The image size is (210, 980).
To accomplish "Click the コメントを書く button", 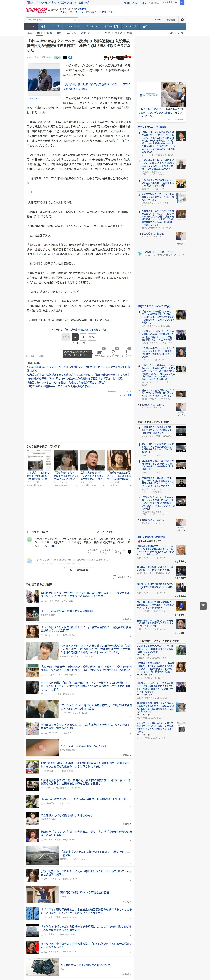I will [105, 532].
